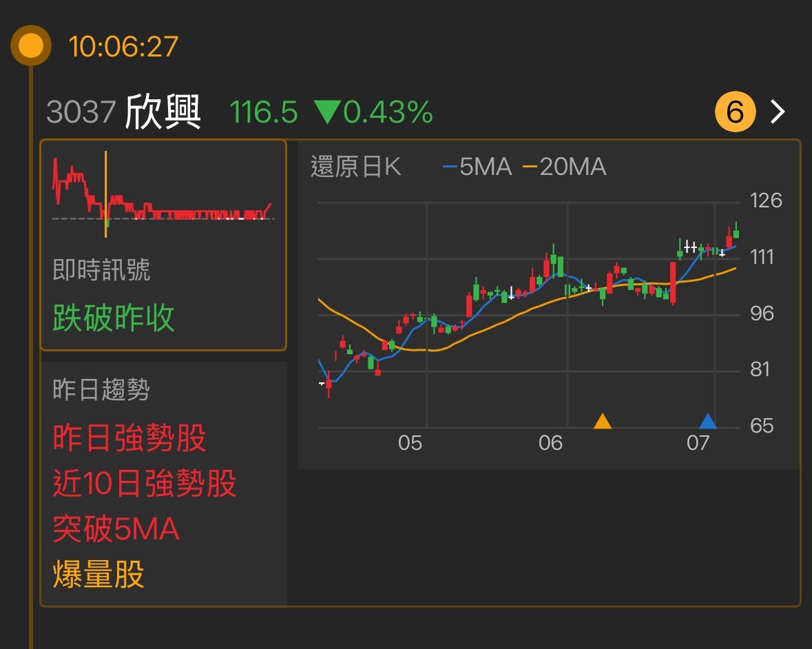
Task: Tap the 昨日強勢股 tag
Action: coord(129,438)
